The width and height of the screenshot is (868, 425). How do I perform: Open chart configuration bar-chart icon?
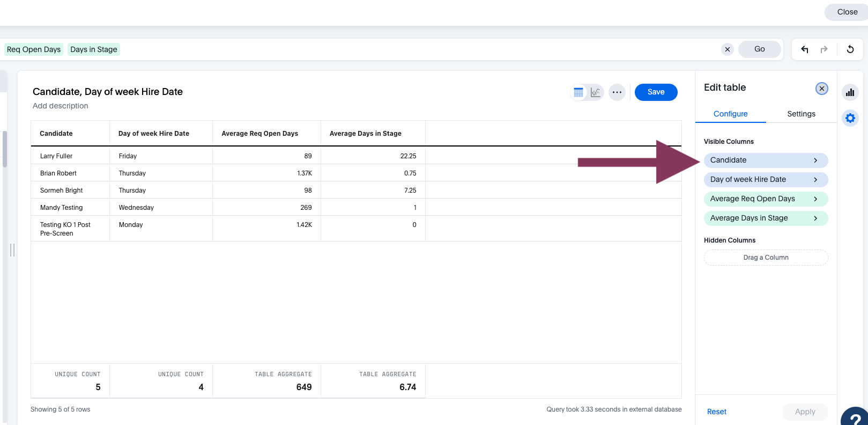click(x=850, y=92)
